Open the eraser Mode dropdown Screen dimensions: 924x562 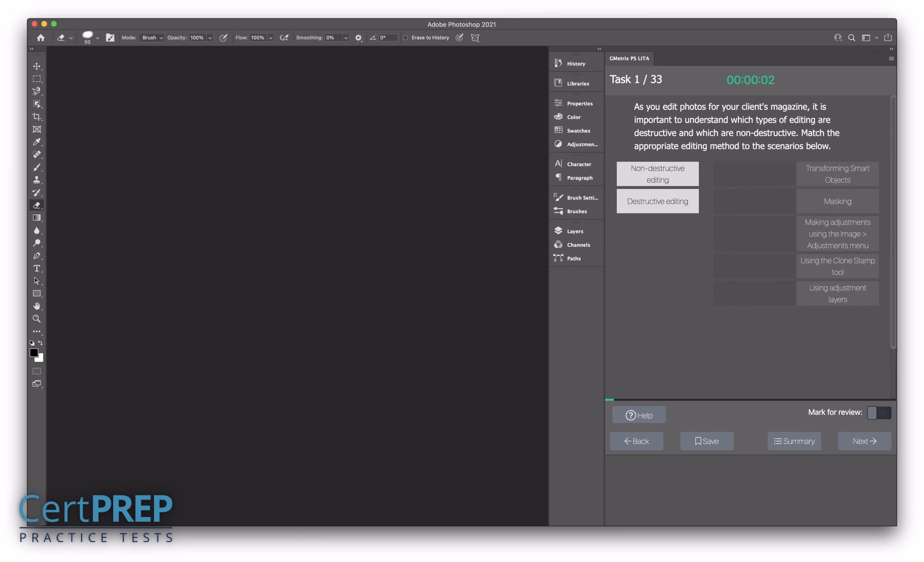[152, 38]
